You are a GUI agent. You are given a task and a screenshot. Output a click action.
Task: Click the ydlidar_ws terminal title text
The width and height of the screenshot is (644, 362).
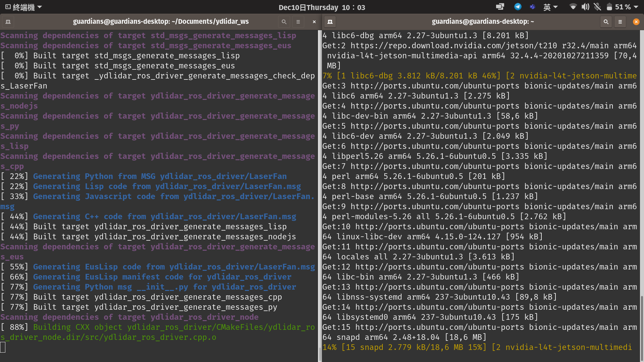pyautogui.click(x=161, y=22)
